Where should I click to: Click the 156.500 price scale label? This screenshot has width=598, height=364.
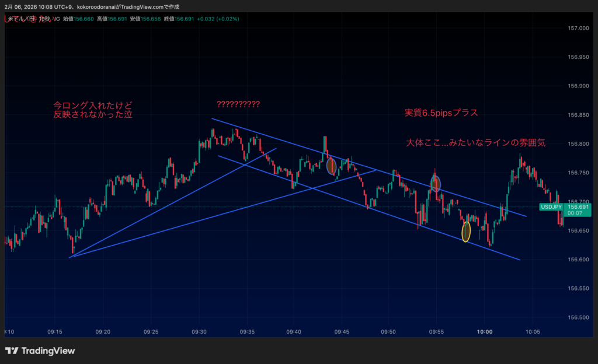click(x=578, y=318)
